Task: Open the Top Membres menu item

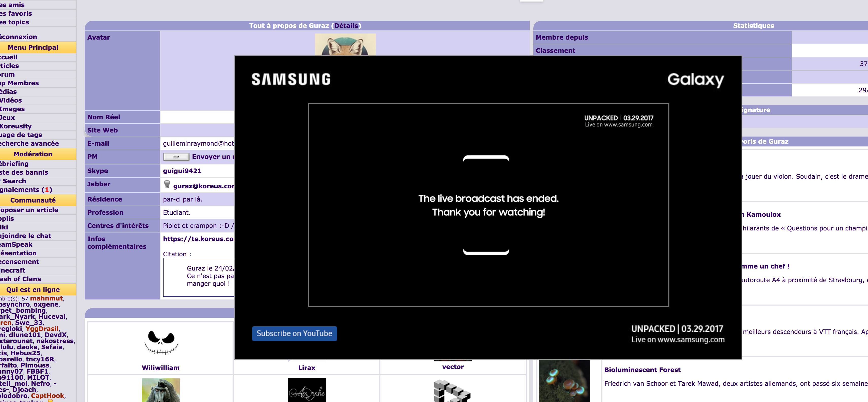Action: click(20, 83)
